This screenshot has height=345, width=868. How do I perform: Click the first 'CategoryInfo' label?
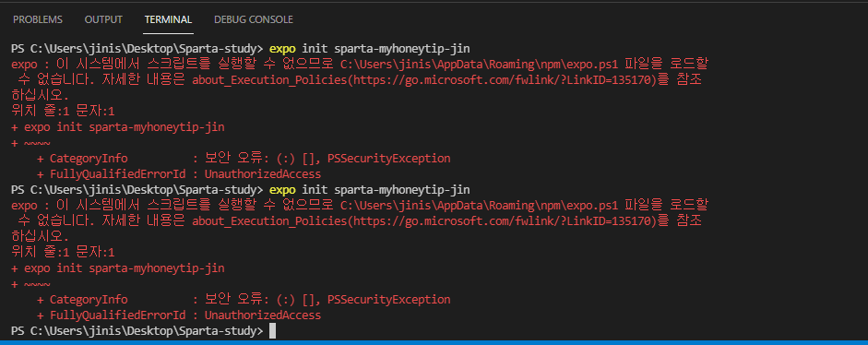[x=89, y=159]
